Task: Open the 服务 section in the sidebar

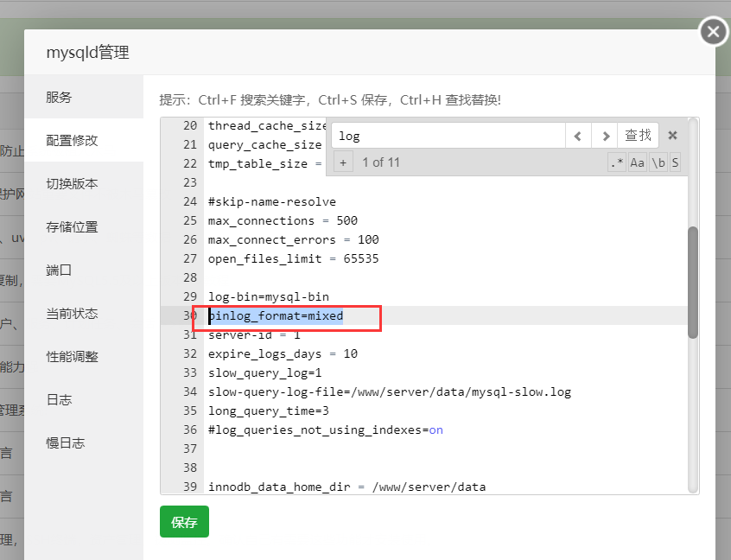Action: [58, 98]
